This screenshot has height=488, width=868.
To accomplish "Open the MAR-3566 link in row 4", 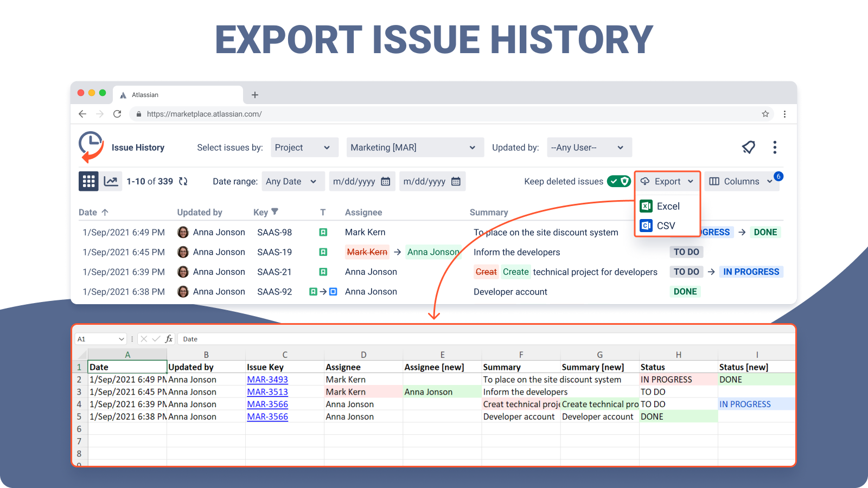I will [x=267, y=404].
